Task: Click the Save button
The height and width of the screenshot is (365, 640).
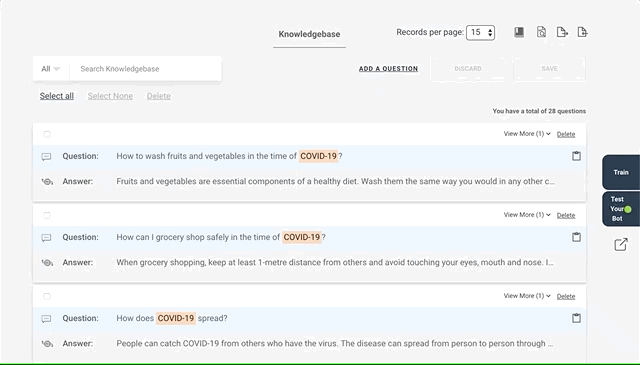Action: click(x=549, y=69)
